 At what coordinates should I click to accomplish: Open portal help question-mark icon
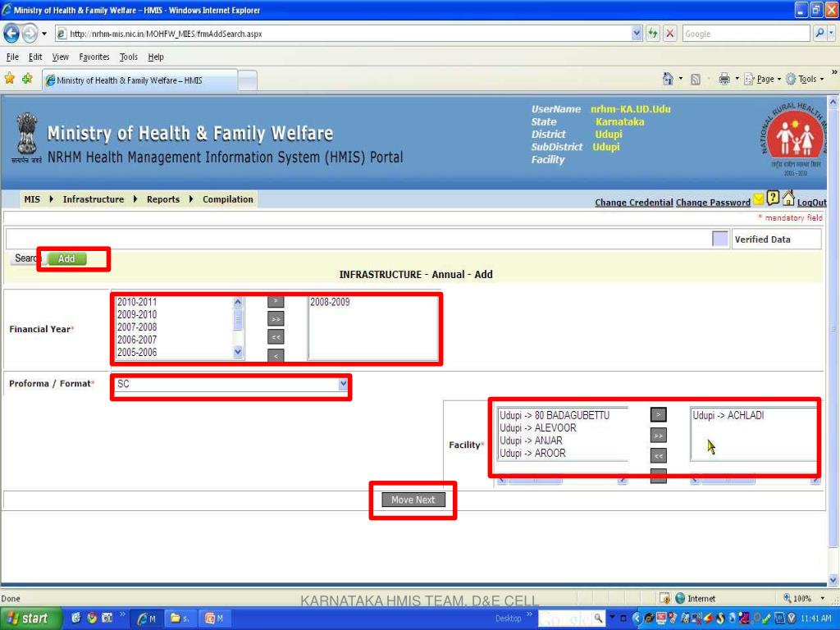coord(773,198)
